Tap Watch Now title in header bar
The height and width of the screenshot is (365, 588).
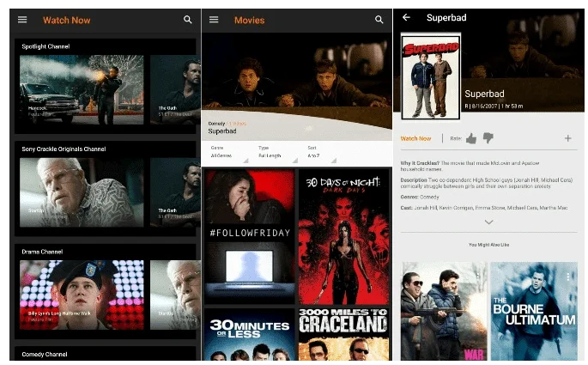click(67, 21)
